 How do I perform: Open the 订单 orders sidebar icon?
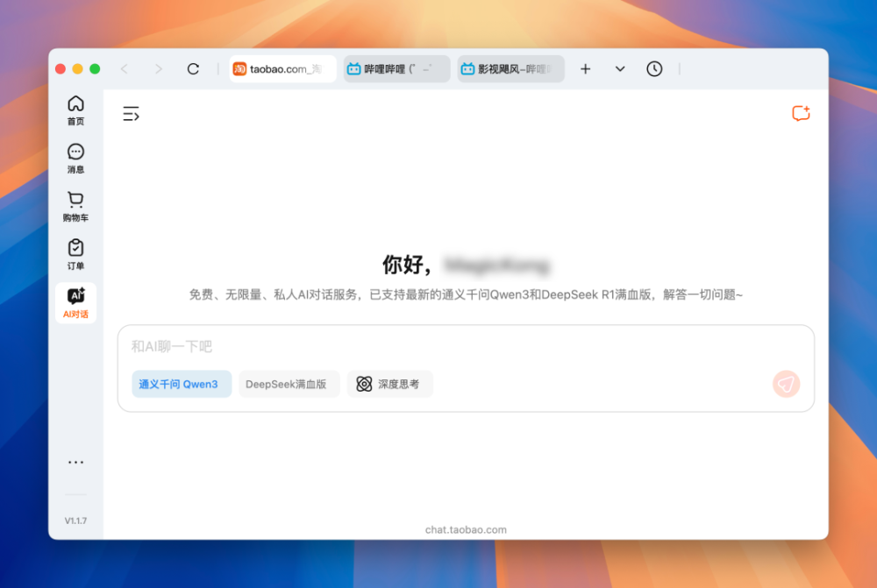coord(75,255)
